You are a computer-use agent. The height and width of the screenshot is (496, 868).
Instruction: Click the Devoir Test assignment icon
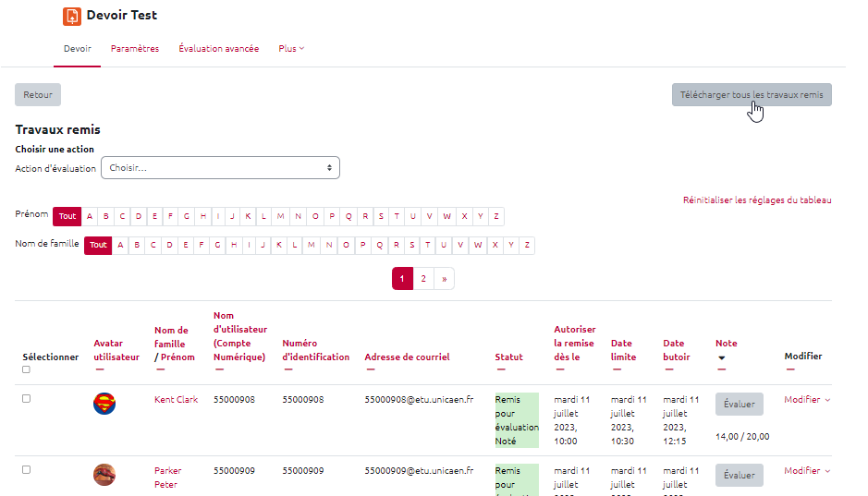click(72, 16)
